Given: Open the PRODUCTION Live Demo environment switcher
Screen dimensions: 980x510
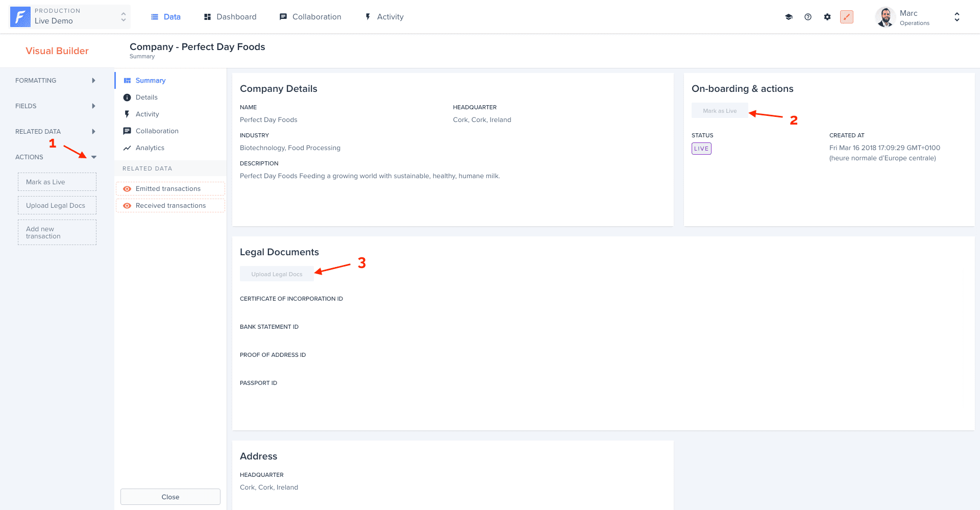Looking at the screenshot, I should point(70,17).
